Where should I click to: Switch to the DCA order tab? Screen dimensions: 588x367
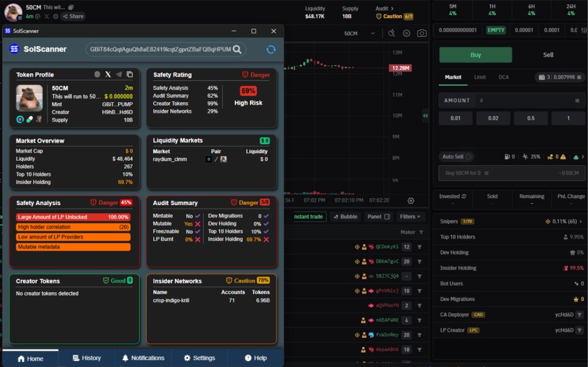pos(504,77)
